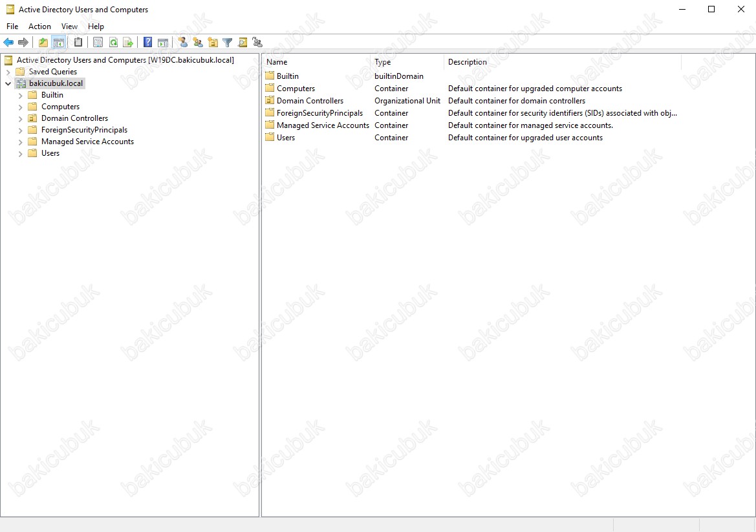Open the Help menu
This screenshot has width=756, height=532.
[96, 27]
